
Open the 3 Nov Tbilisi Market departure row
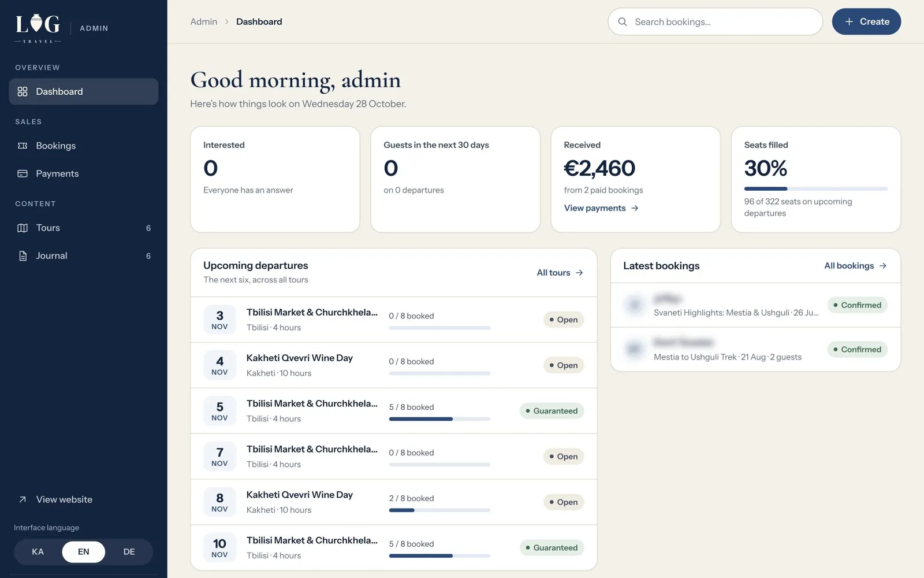pos(394,320)
